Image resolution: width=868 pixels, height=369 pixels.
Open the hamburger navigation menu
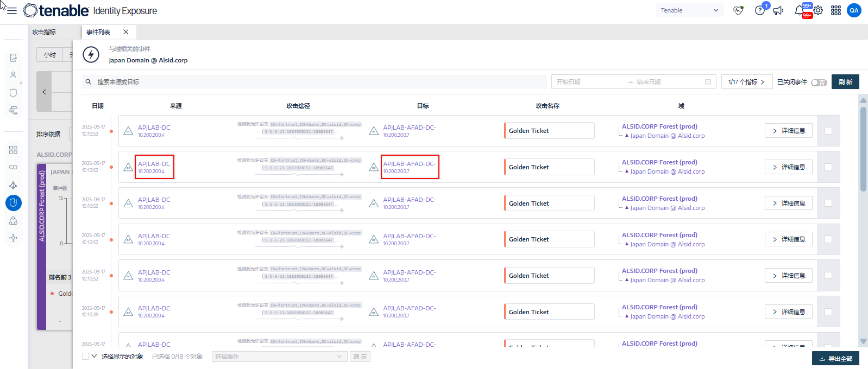[12, 10]
